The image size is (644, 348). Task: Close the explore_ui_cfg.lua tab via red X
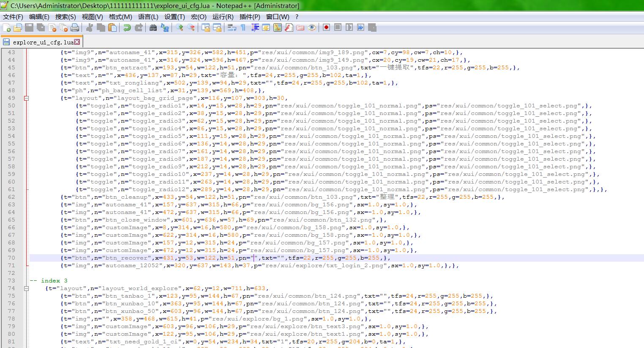pos(77,42)
